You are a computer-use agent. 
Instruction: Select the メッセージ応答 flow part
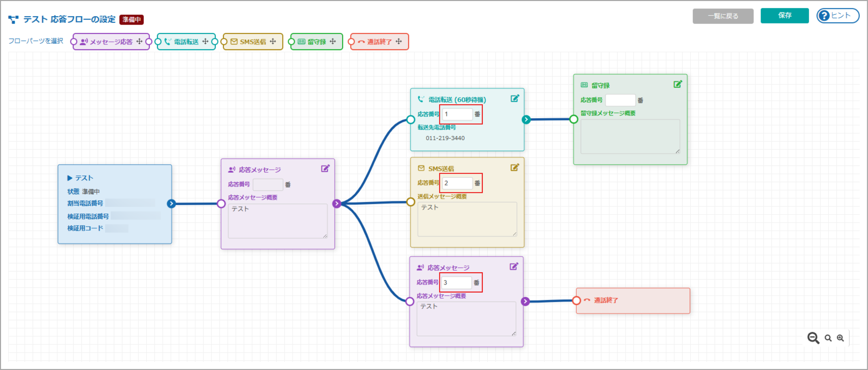[x=111, y=41]
